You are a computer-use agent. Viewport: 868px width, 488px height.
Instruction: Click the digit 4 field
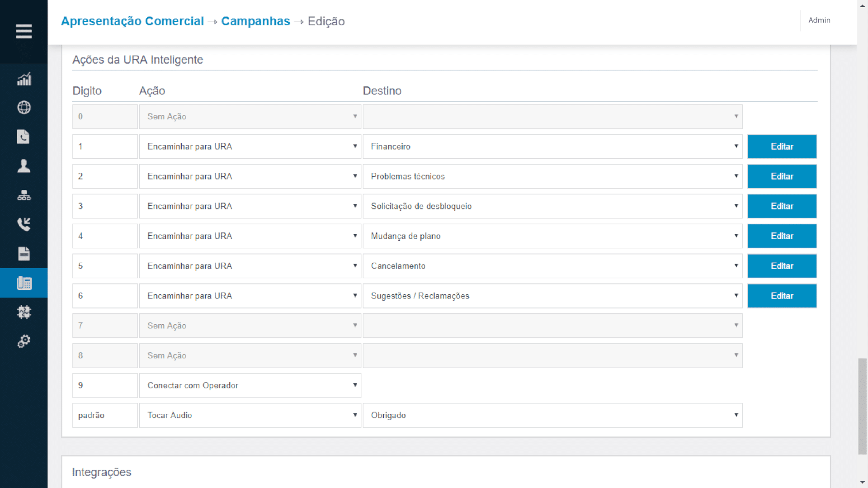click(x=105, y=236)
